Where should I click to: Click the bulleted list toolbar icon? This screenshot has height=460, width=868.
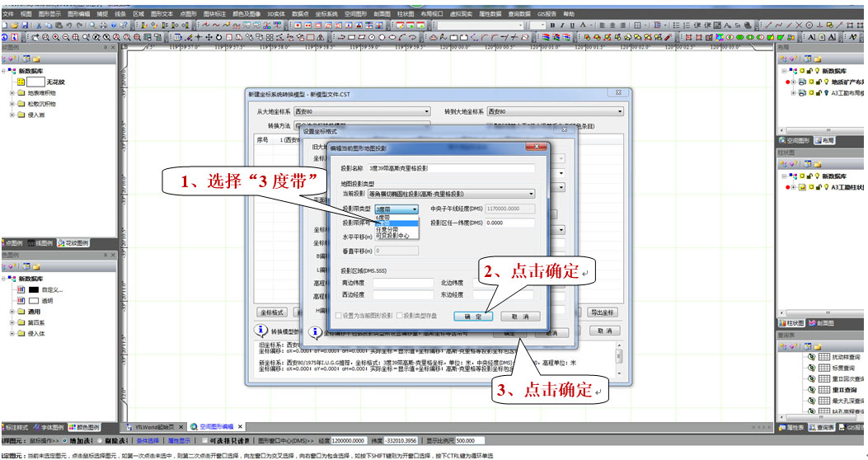[x=677, y=26]
